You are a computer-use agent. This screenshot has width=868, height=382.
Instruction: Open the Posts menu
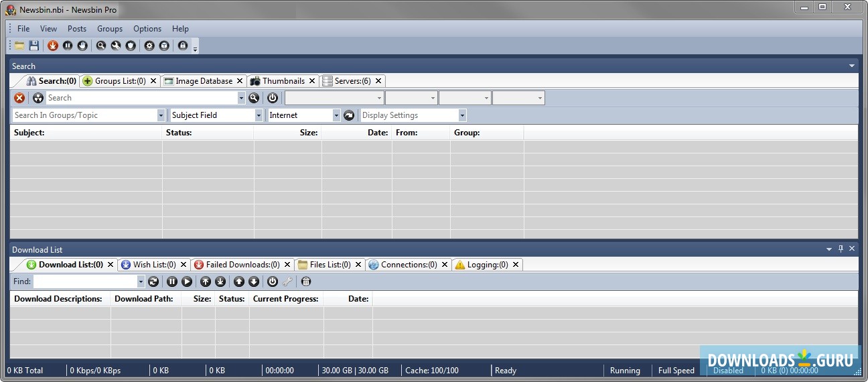pyautogui.click(x=77, y=29)
